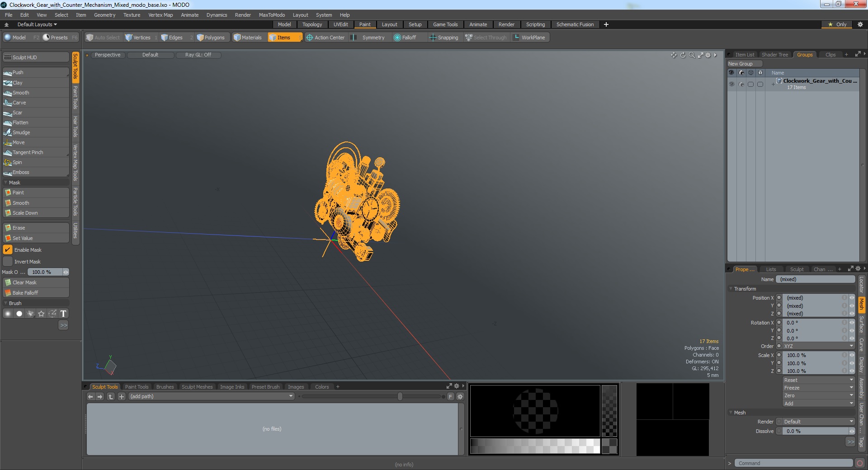The width and height of the screenshot is (868, 470).
Task: Click the thumbnail size slider handle
Action: (x=400, y=396)
